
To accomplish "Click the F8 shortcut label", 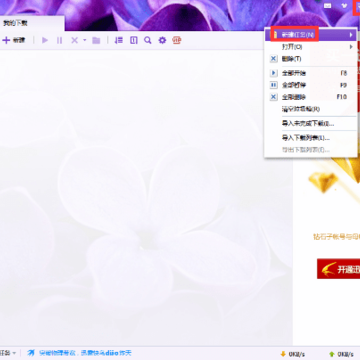I will 343,73.
